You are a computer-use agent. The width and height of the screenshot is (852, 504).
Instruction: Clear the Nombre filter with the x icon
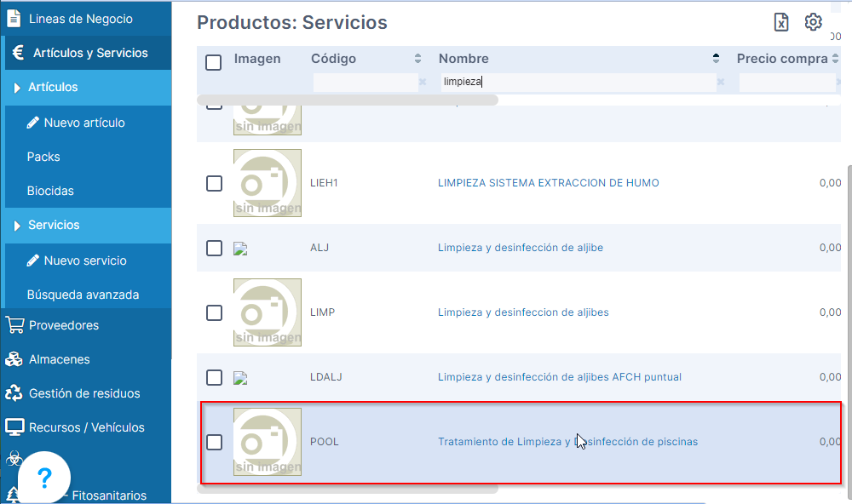[721, 83]
